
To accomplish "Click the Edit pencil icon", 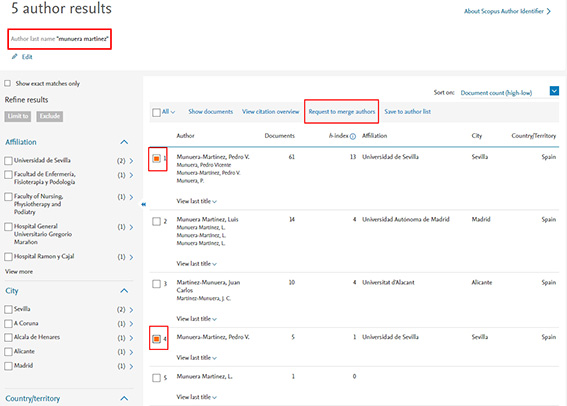I will [14, 57].
